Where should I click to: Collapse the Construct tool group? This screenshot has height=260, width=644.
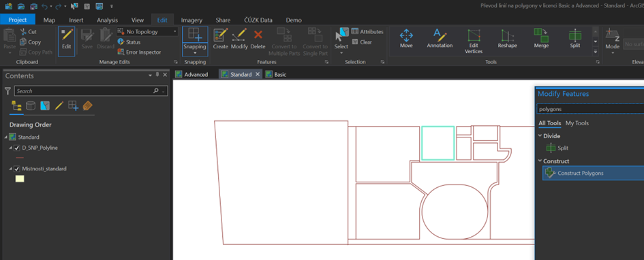click(540, 161)
